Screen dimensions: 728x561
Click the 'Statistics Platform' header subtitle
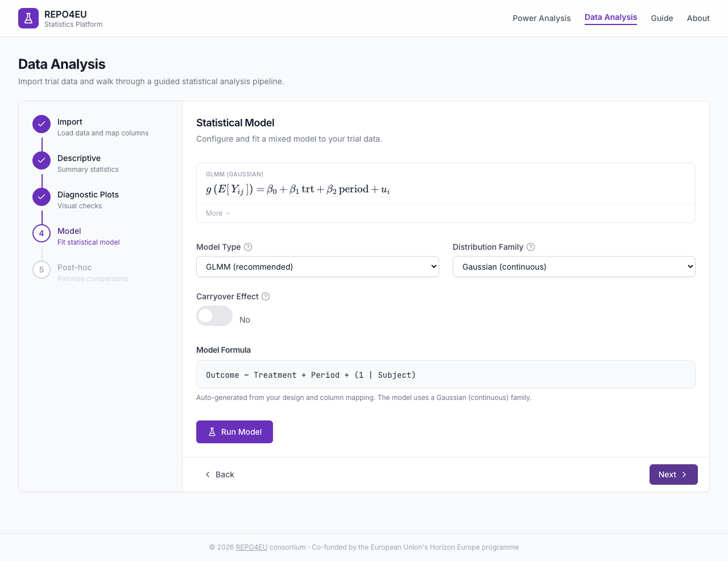pos(73,24)
